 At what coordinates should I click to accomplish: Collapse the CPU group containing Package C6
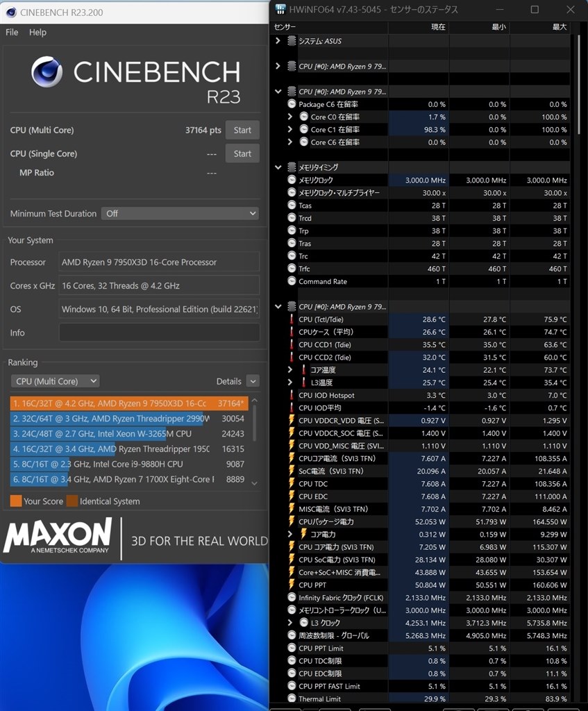[278, 92]
